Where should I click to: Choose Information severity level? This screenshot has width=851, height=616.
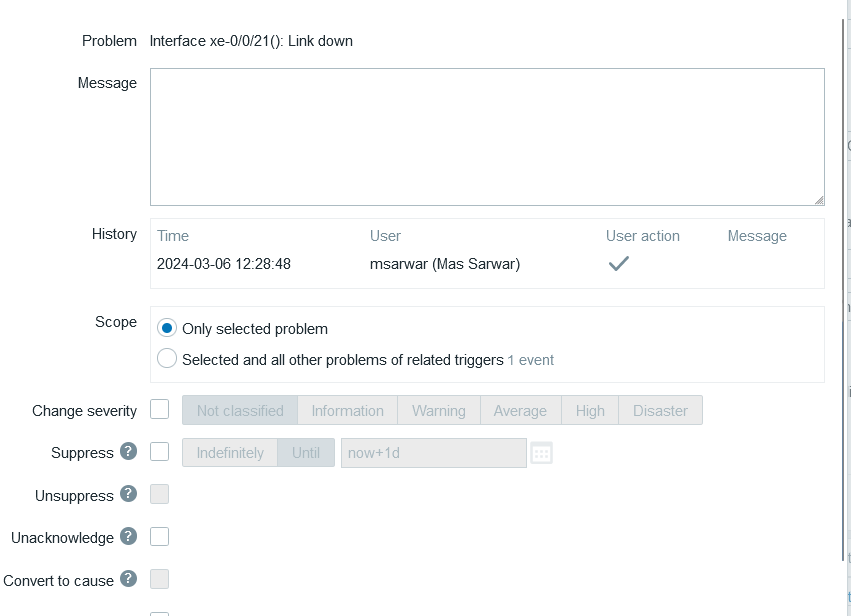(347, 410)
